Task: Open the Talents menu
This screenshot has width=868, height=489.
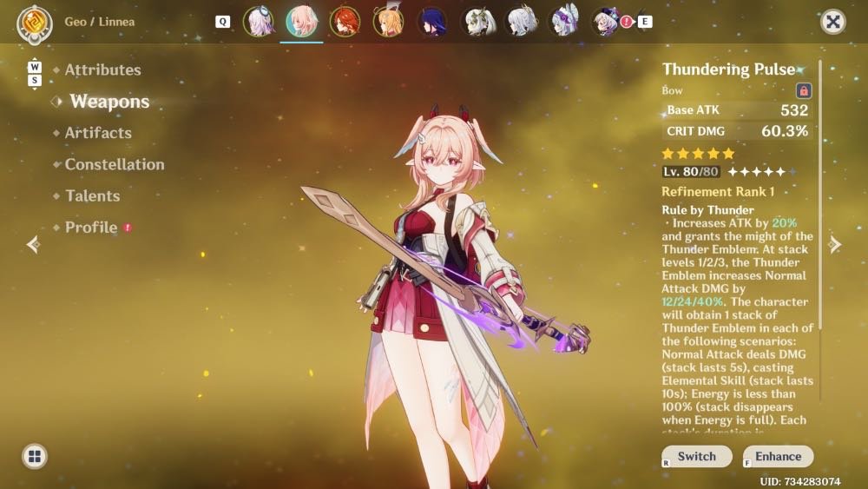Action: tap(93, 196)
